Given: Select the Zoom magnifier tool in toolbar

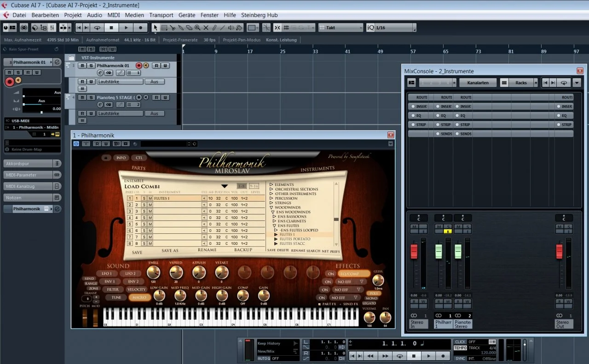Looking at the screenshot, I should (x=197, y=28).
